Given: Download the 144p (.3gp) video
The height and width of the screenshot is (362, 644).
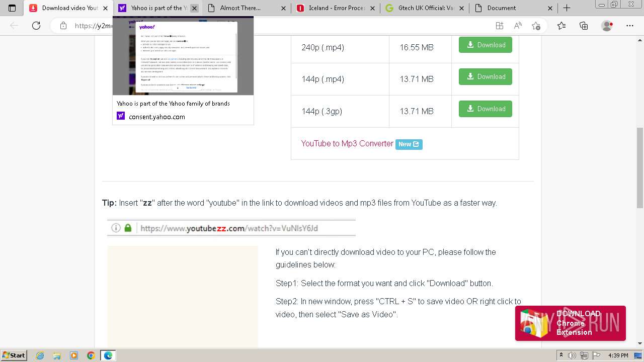Looking at the screenshot, I should tap(486, 109).
